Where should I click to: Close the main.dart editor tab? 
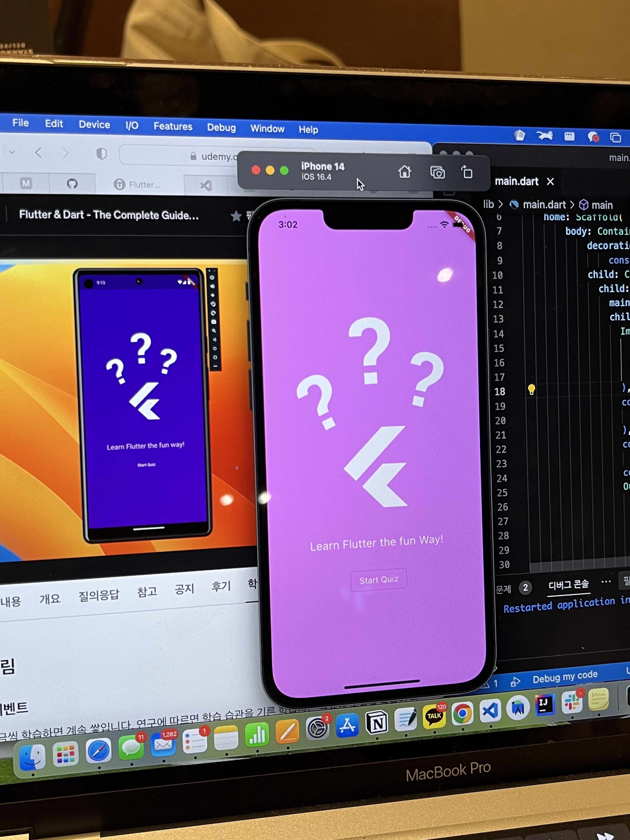550,182
